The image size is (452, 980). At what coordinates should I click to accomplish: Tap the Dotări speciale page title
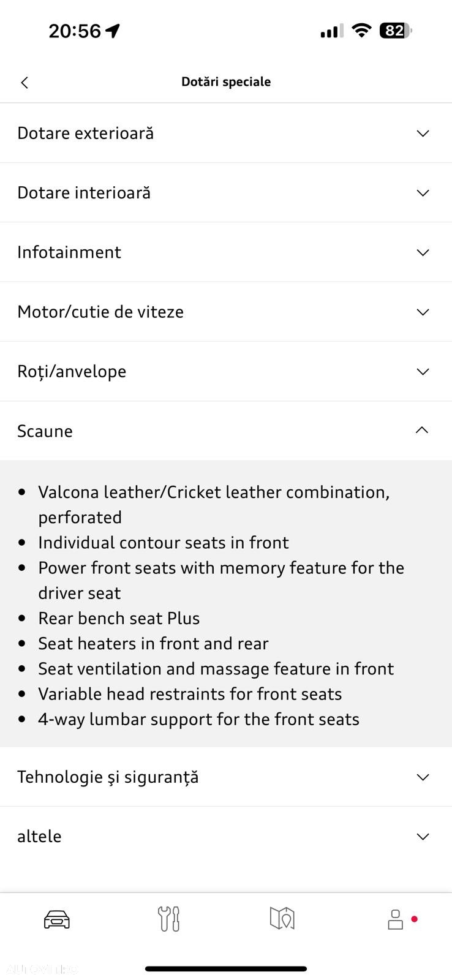click(x=226, y=81)
